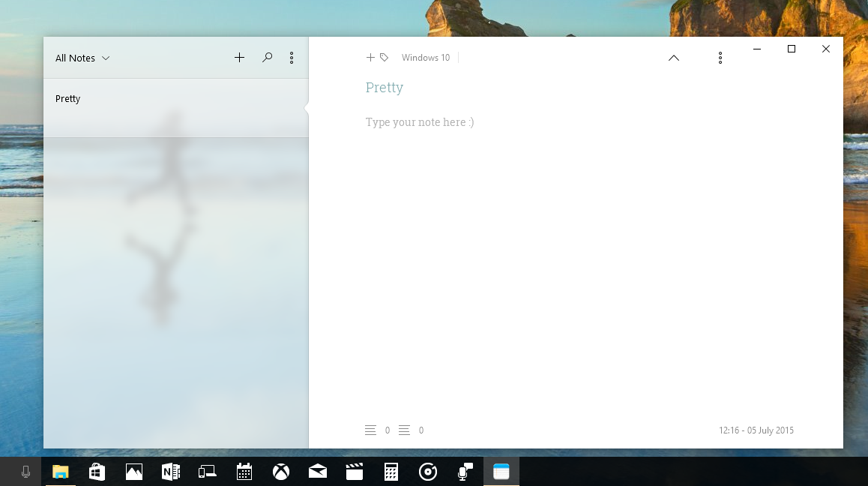Open Mail app from taskbar

coord(318,472)
